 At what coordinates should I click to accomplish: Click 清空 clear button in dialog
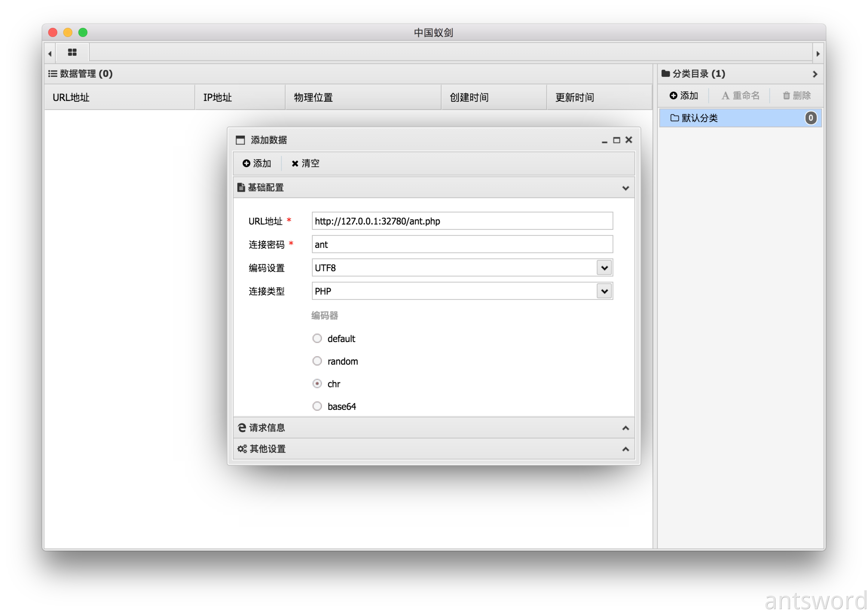305,163
